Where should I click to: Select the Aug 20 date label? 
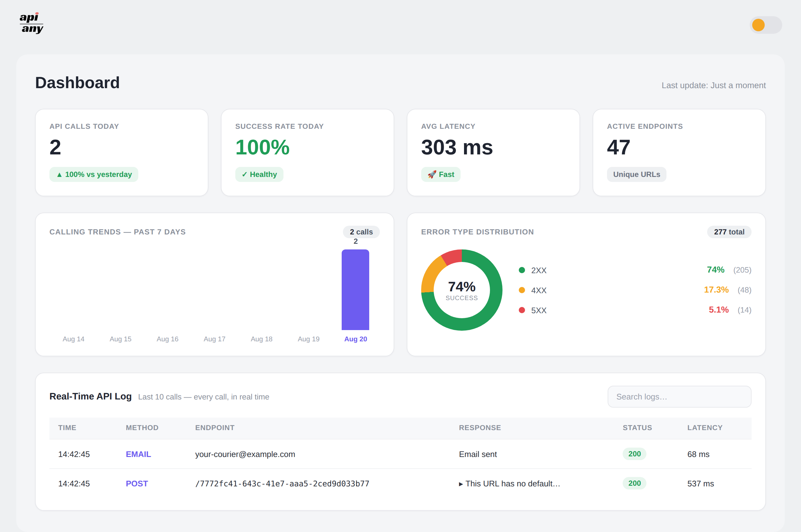(355, 339)
